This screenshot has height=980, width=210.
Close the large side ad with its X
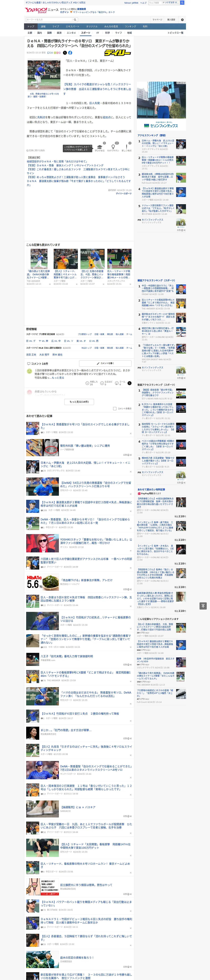[184, 83]
